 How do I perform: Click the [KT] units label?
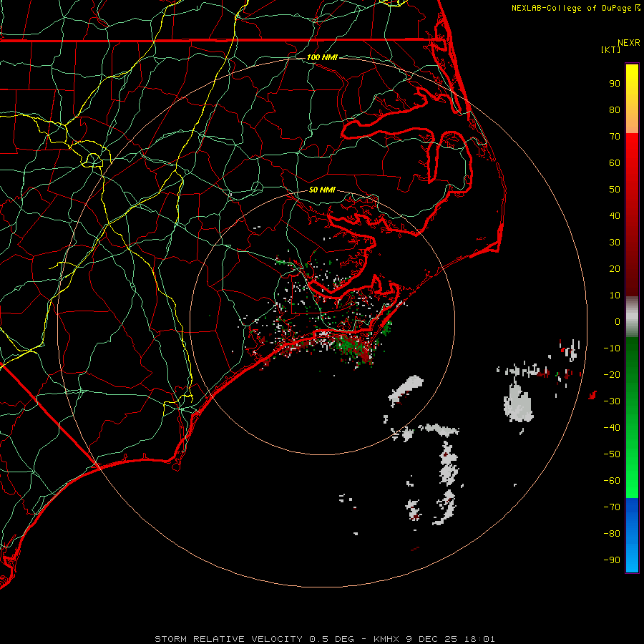[611, 49]
